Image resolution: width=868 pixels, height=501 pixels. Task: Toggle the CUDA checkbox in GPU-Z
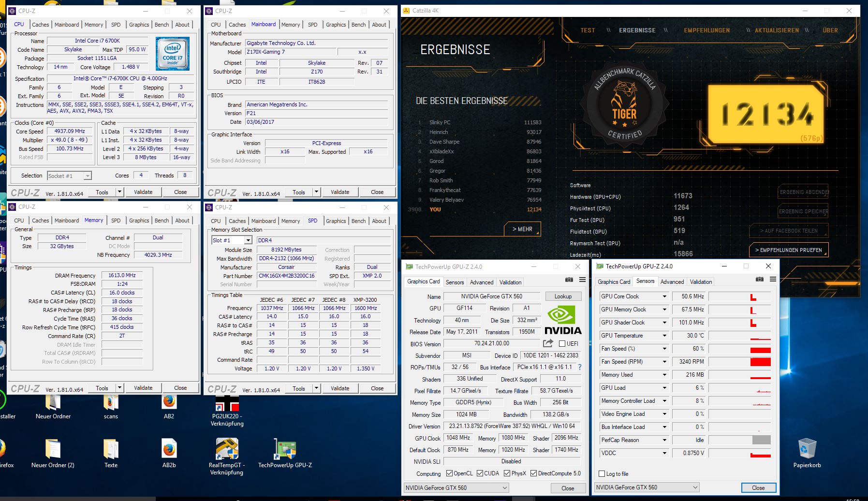[480, 473]
